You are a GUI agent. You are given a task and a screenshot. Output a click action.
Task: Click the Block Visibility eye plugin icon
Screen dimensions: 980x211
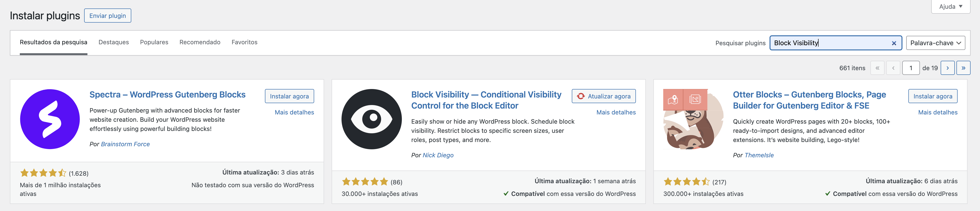[x=372, y=119]
